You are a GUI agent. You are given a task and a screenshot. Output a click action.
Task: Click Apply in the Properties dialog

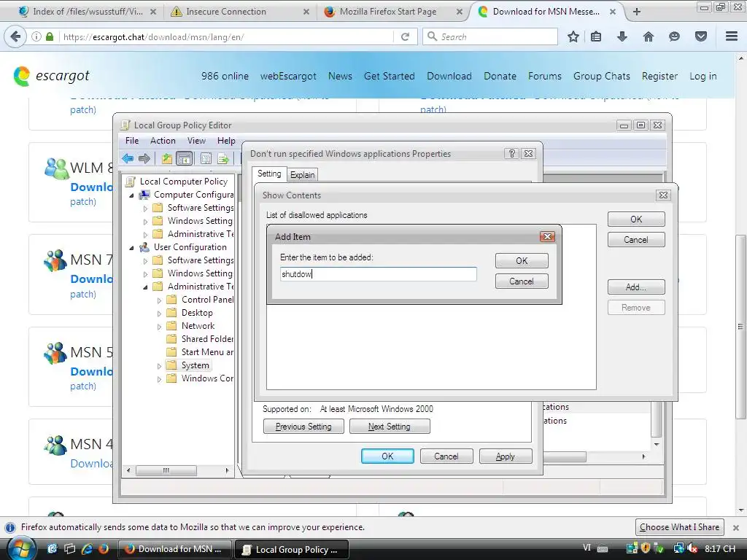click(x=506, y=456)
